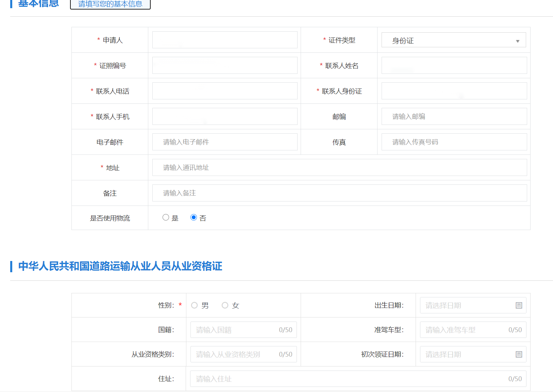Open calendar icon for 出生日期
Screen dimensions: 553x392
tap(519, 305)
